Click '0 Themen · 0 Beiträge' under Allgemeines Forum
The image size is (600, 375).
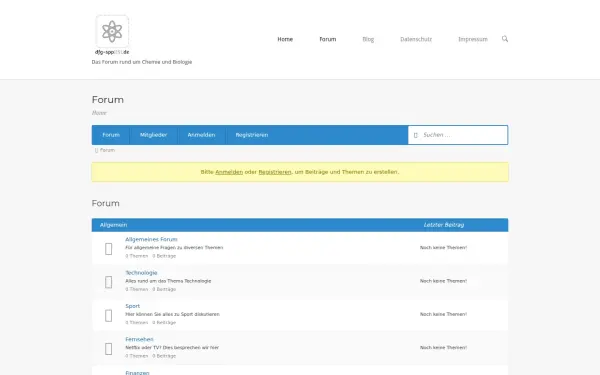tap(151, 256)
